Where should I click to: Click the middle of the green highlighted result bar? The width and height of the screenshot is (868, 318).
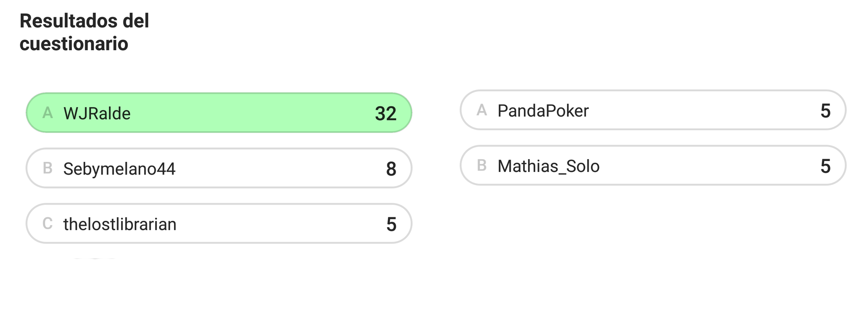[219, 113]
